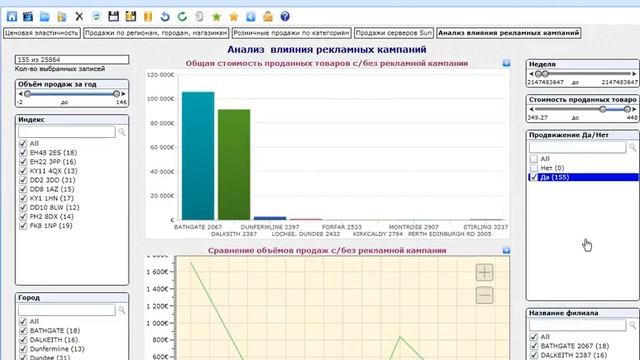
Task: Click the yellow floppy disk save-as icon
Action: coord(131,16)
